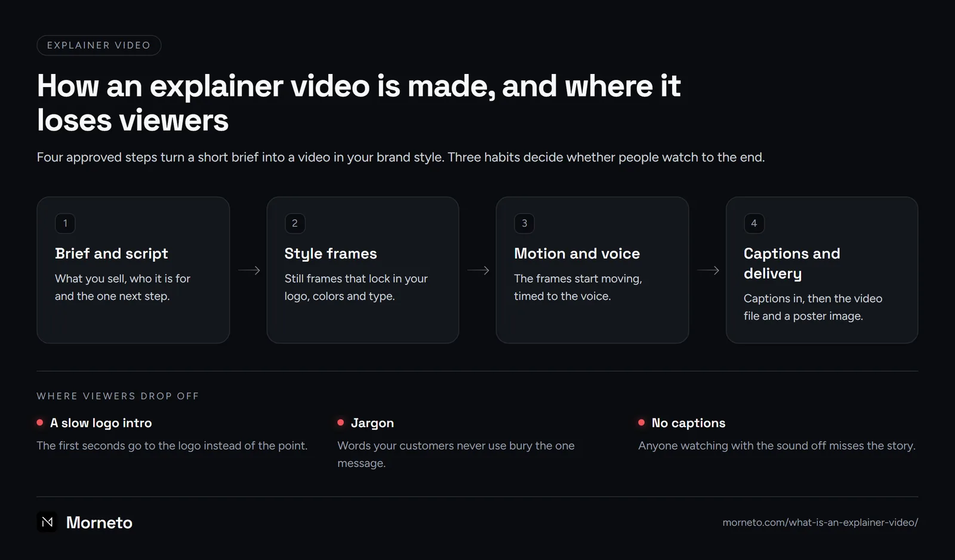955x560 pixels.
Task: Select the step 4 number badge
Action: click(754, 223)
